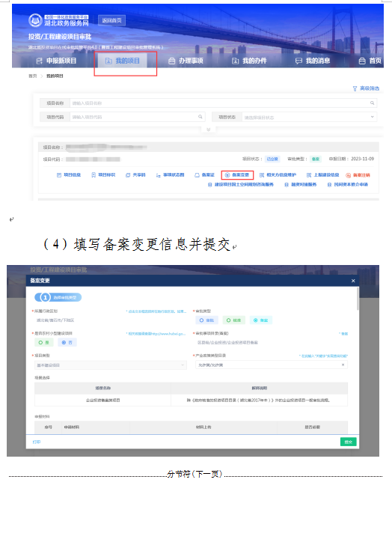Expand the 项目类型 dropdown in dialog
The height and width of the screenshot is (536, 392).
click(111, 365)
